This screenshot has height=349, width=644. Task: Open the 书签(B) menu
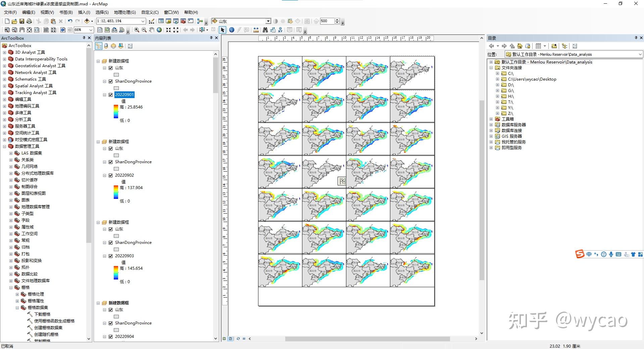coord(66,12)
